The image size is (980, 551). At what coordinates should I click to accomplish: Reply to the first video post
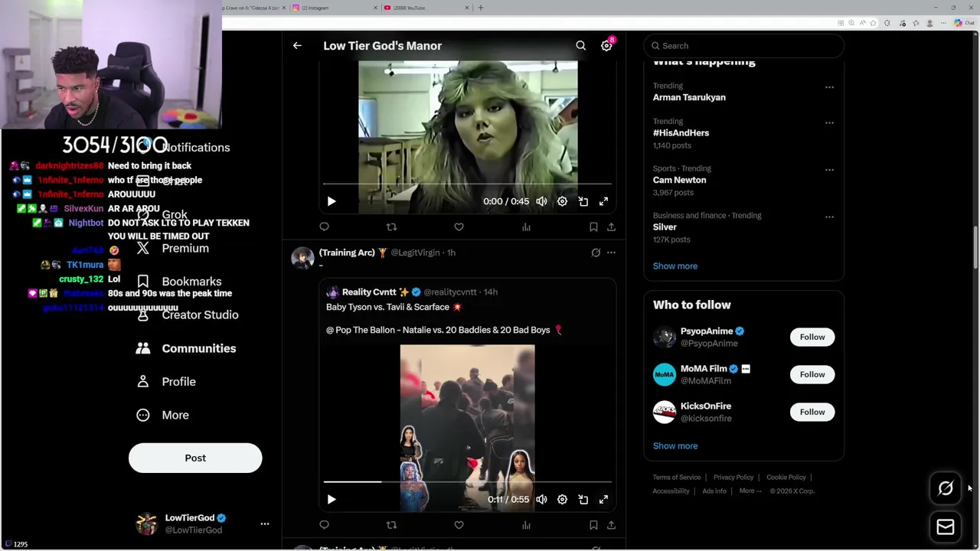tap(325, 227)
